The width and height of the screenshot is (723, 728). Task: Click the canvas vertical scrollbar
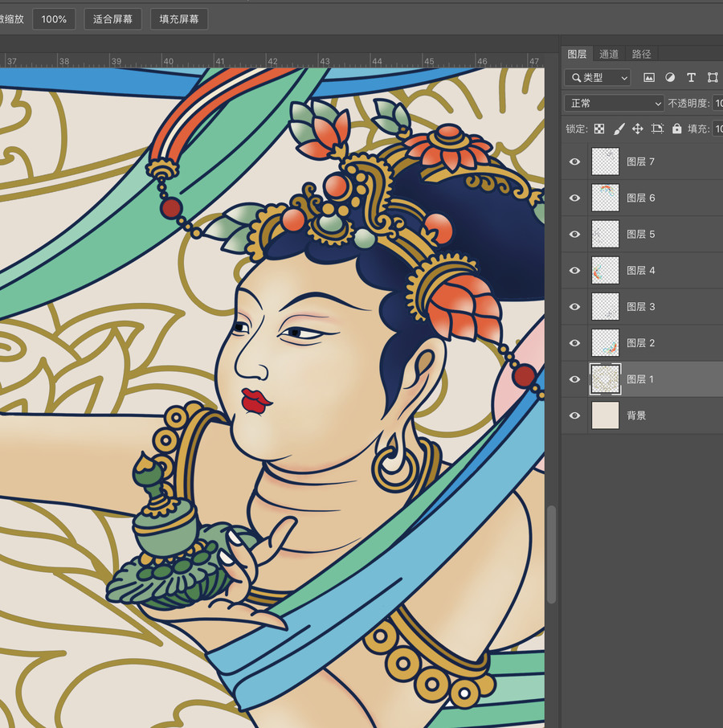551,554
